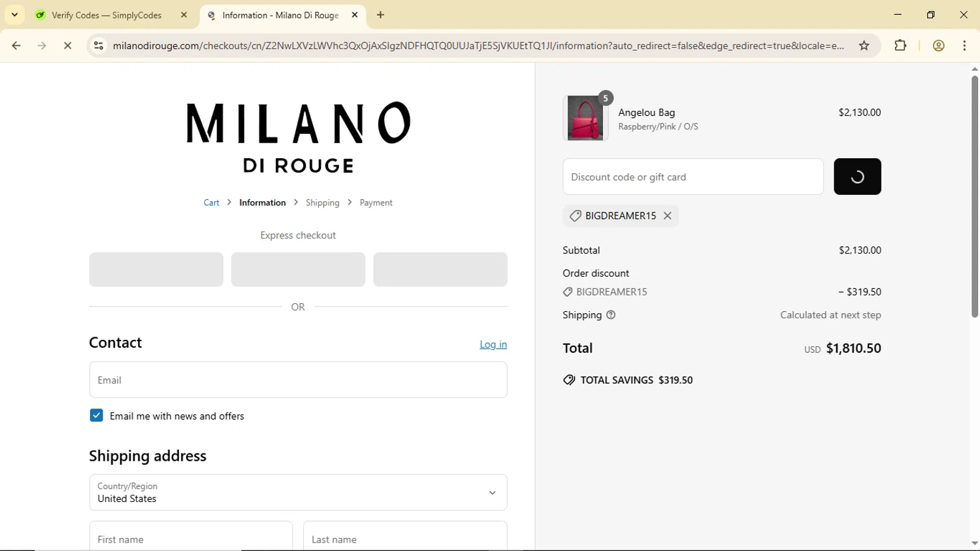Click the Angelou Bag product name
Screen dimensions: 980x551
[647, 112]
